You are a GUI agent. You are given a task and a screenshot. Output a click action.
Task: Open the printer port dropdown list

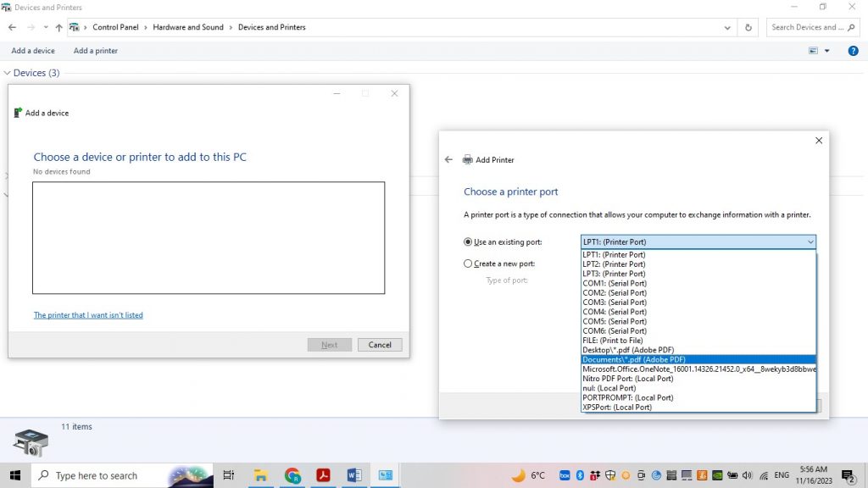[811, 241]
